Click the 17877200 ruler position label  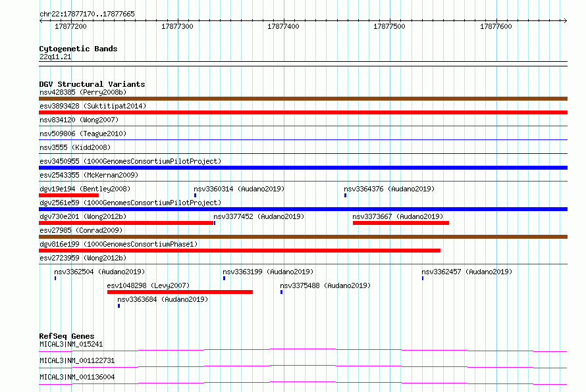(x=70, y=26)
